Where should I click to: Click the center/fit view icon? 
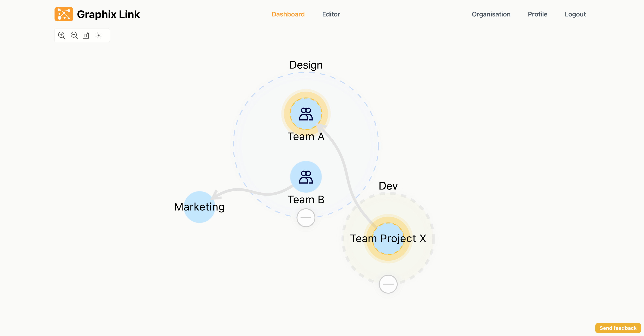(x=99, y=35)
